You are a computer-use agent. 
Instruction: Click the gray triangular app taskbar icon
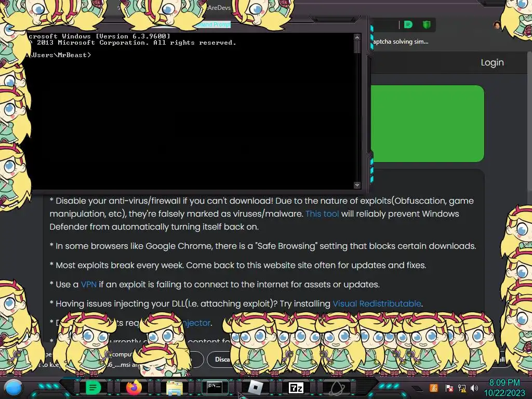pyautogui.click(x=337, y=388)
